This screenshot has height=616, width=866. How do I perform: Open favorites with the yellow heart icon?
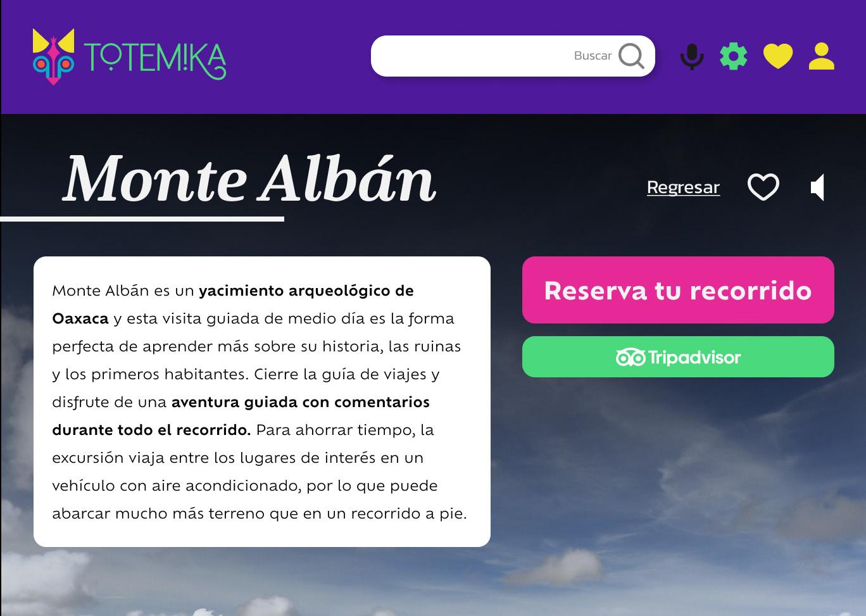point(778,56)
